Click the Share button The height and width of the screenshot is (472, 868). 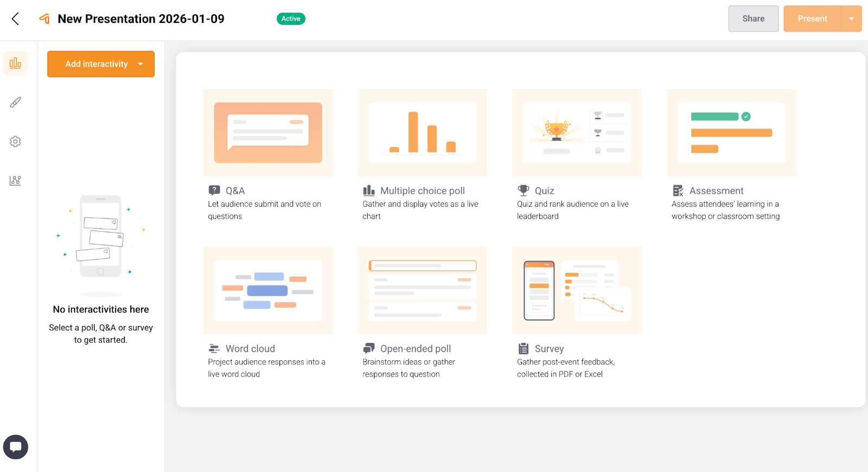[753, 19]
